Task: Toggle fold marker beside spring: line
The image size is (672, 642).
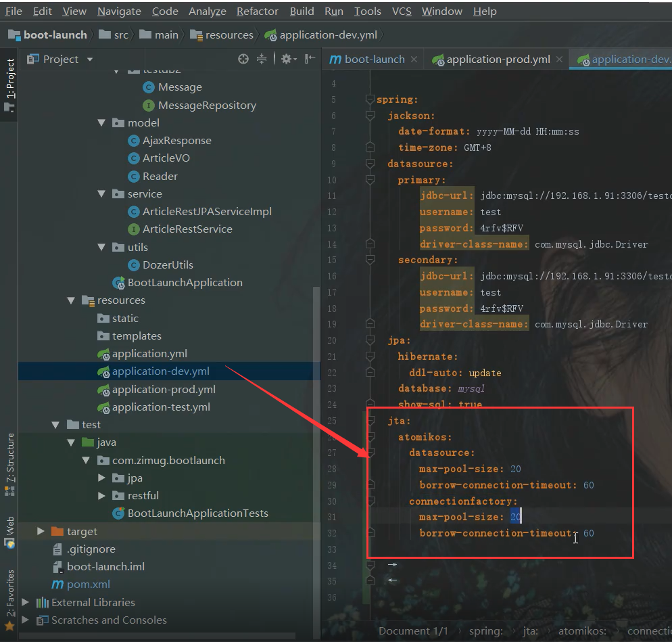Action: click(x=370, y=99)
